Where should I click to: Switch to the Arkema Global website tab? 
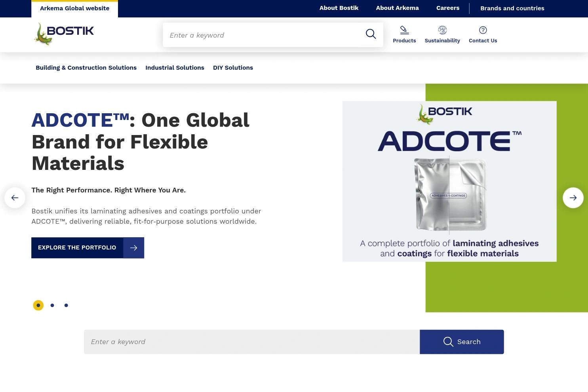[75, 9]
